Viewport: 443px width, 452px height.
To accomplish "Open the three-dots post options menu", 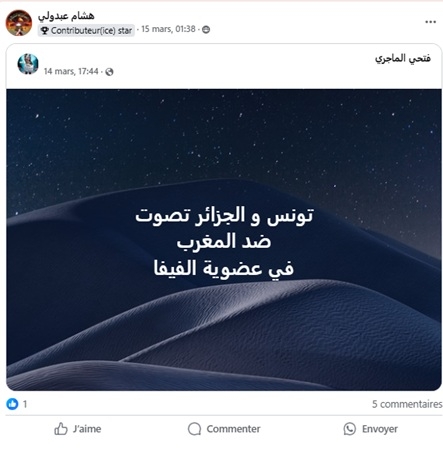I will (x=430, y=22).
